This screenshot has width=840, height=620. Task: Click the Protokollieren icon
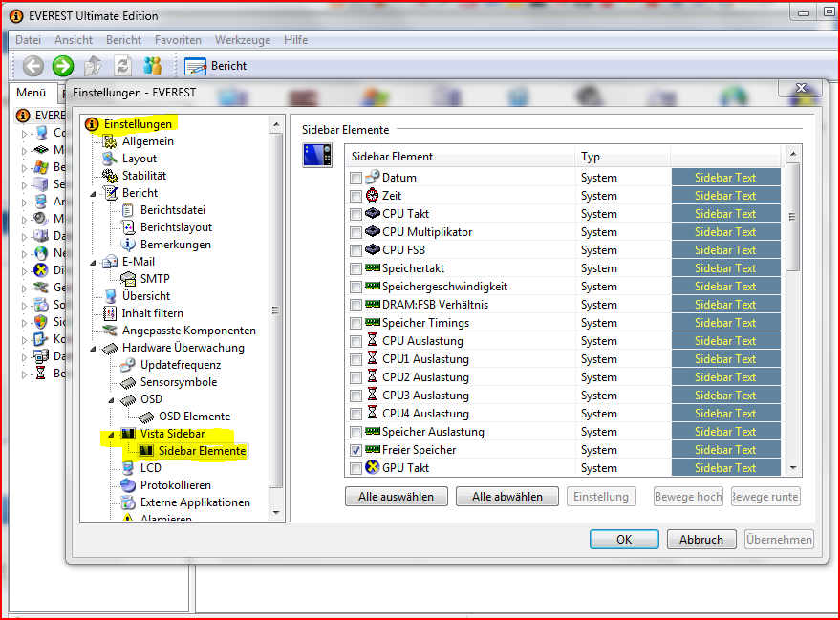(x=127, y=485)
